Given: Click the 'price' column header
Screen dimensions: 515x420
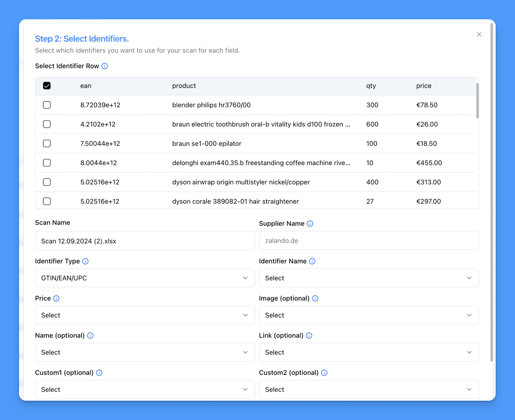Looking at the screenshot, I should click(x=424, y=86).
